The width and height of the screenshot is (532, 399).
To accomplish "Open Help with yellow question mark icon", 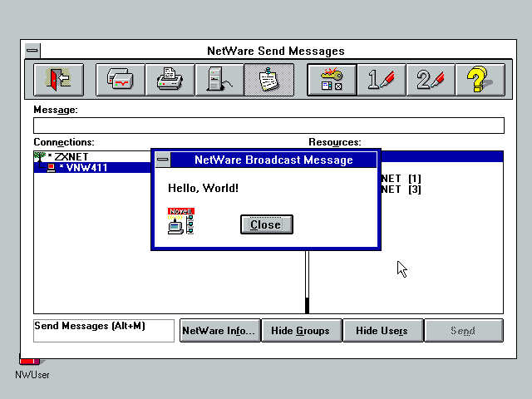I will coord(480,80).
